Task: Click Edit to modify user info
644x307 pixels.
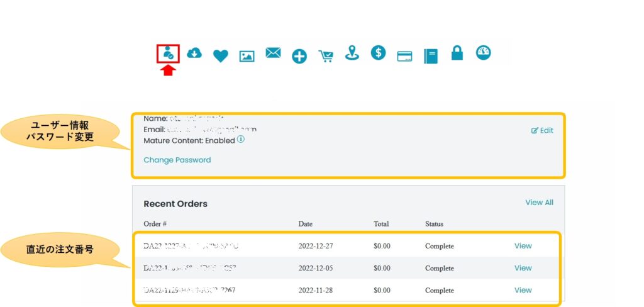Action: (542, 130)
